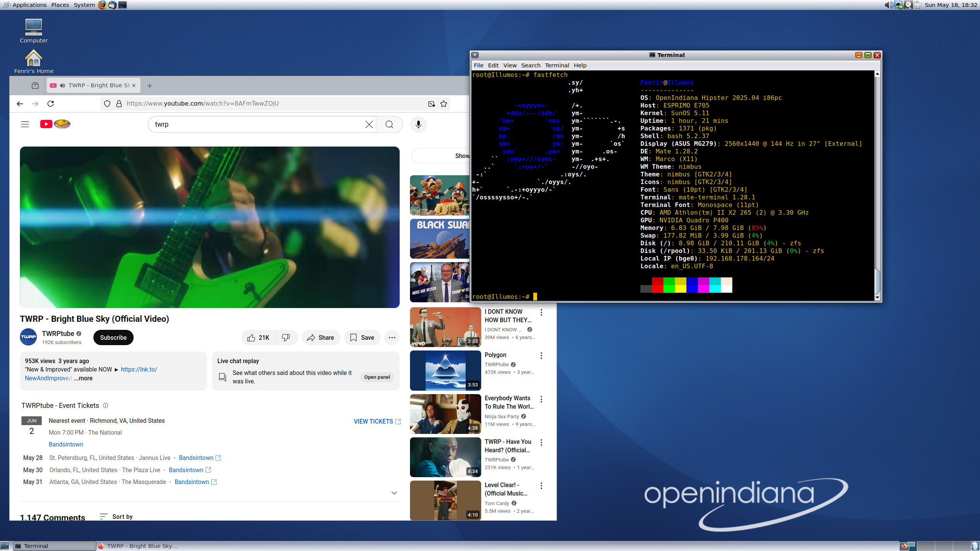Save the video to a playlist
The width and height of the screenshot is (980, 551).
click(x=362, y=337)
